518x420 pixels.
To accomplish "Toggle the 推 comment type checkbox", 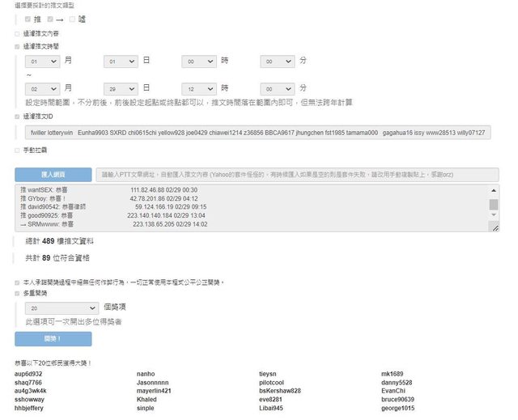I will coord(28,19).
